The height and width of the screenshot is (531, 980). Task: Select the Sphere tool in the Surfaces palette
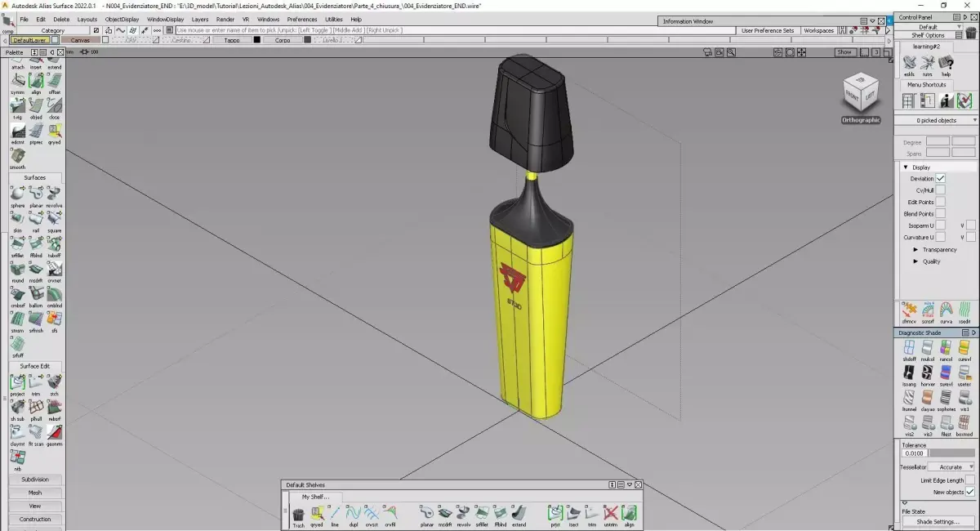16,192
